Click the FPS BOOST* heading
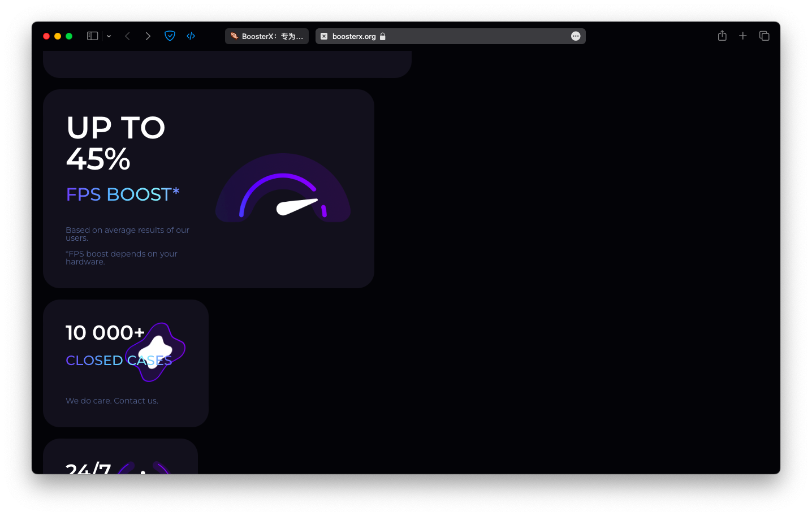The image size is (812, 516). [x=123, y=194]
